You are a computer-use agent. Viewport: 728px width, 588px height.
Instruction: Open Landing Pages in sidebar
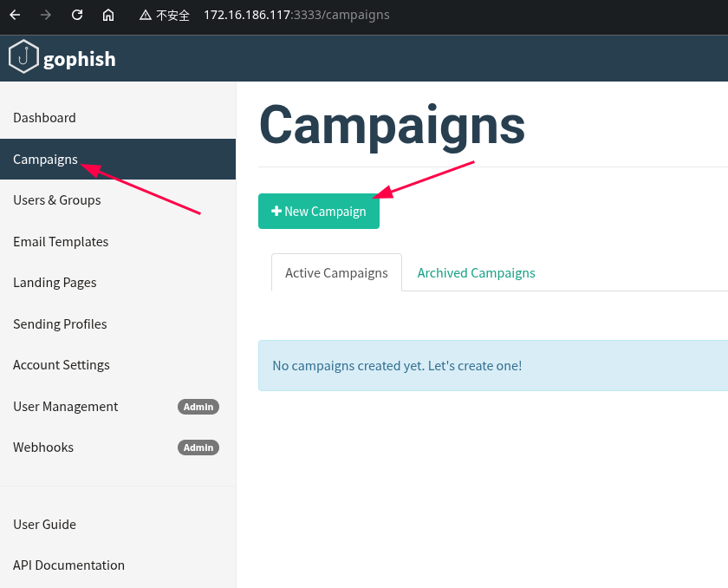55,283
